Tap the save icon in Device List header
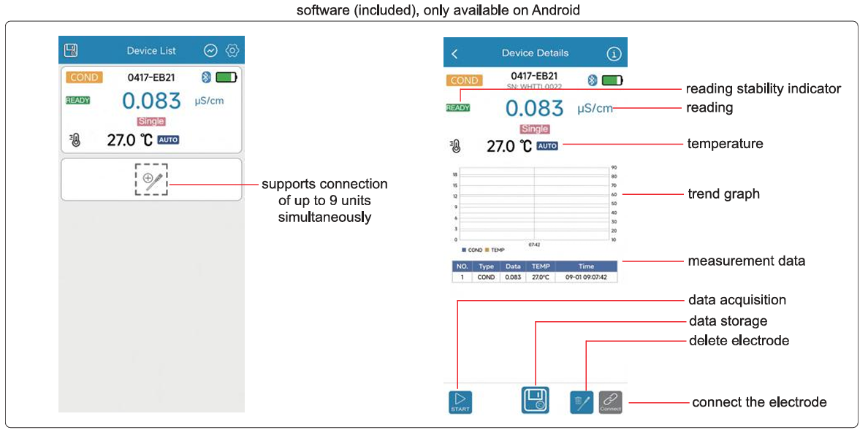Screen dimensions: 868x438 (x=71, y=50)
